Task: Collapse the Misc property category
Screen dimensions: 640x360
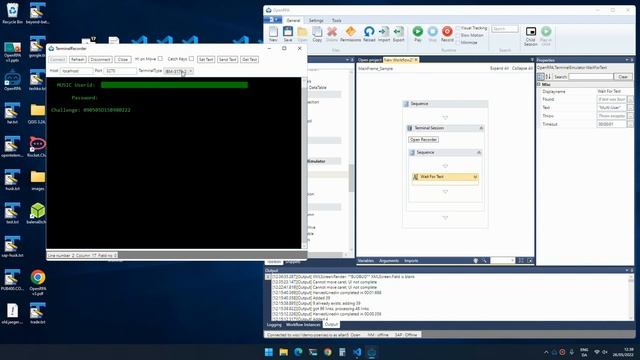Action: [539, 84]
